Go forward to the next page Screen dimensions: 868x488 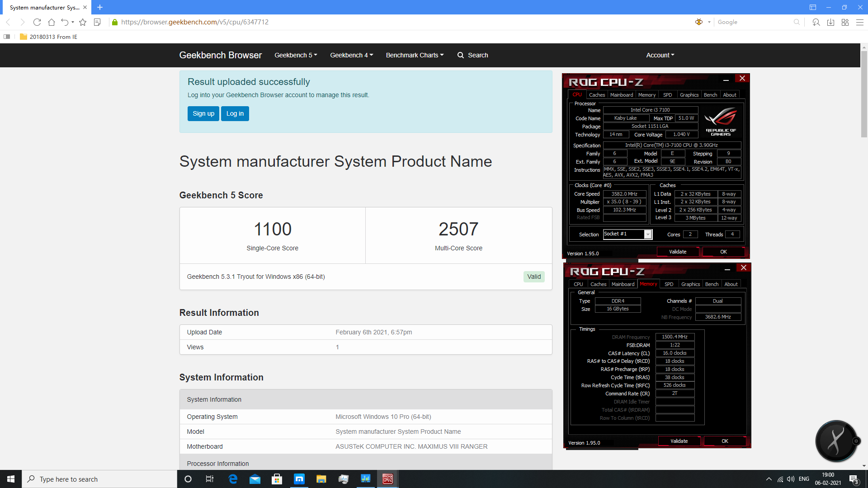tap(22, 22)
